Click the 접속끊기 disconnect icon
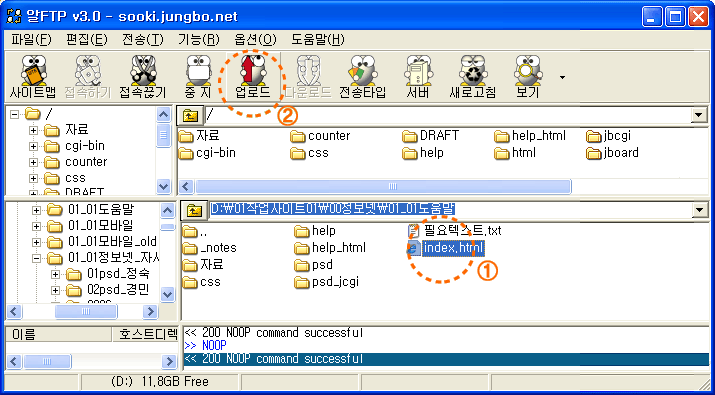The image size is (715, 395). click(x=143, y=77)
